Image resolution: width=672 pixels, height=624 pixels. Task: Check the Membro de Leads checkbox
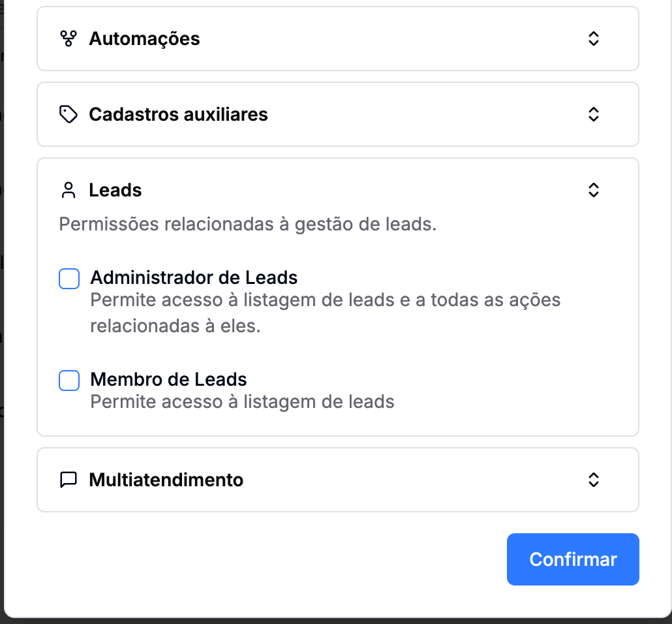pos(69,381)
